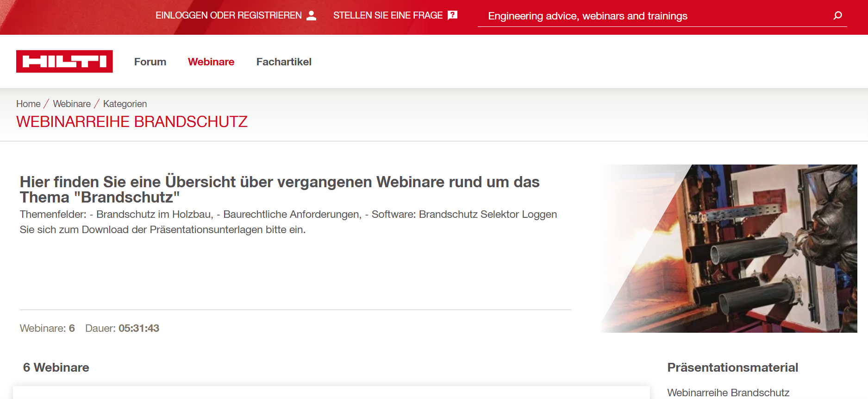This screenshot has height=399, width=868.
Task: Click the 6 Webinare section heading
Action: (56, 367)
